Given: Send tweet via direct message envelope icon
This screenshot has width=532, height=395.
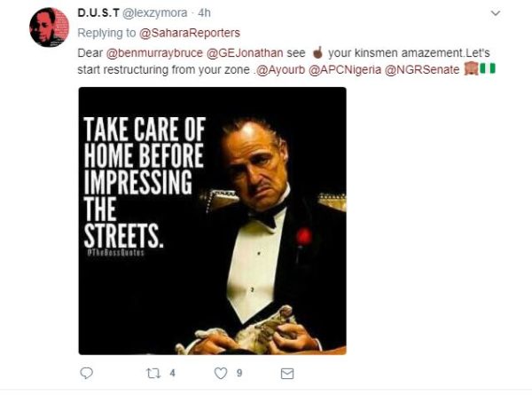Looking at the screenshot, I should pos(287,374).
